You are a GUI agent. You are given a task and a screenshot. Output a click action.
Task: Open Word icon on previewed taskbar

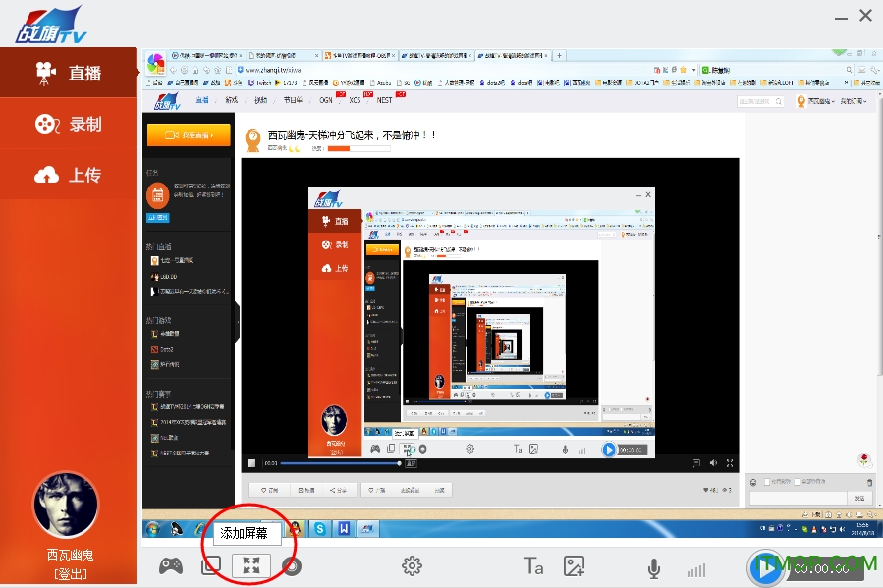point(344,529)
